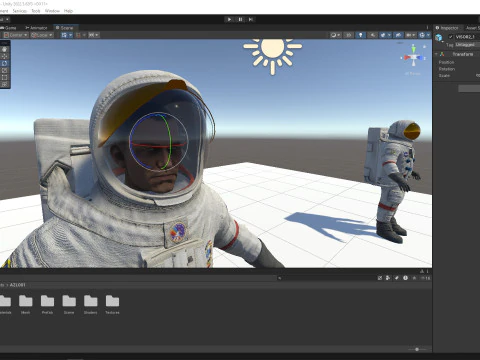Open the Services menu
This screenshot has height=360, width=480.
click(20, 11)
